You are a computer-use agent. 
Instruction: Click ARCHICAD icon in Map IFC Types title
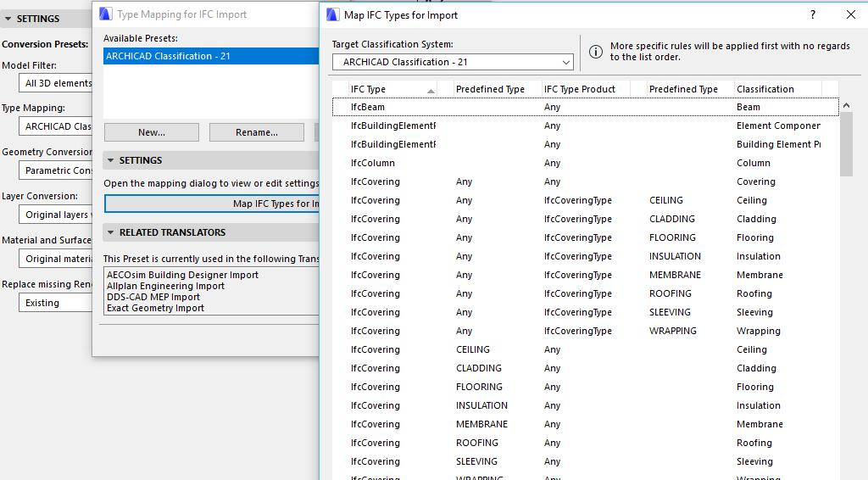pyautogui.click(x=332, y=15)
